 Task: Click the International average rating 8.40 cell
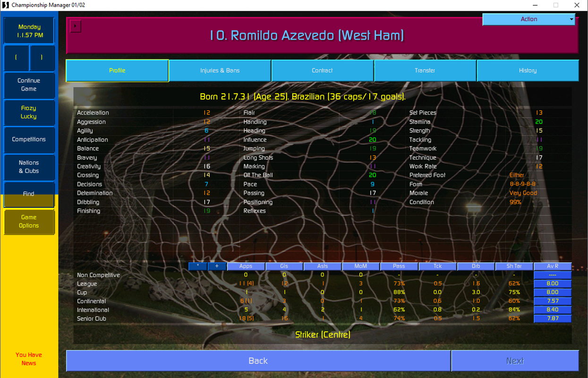(553, 310)
